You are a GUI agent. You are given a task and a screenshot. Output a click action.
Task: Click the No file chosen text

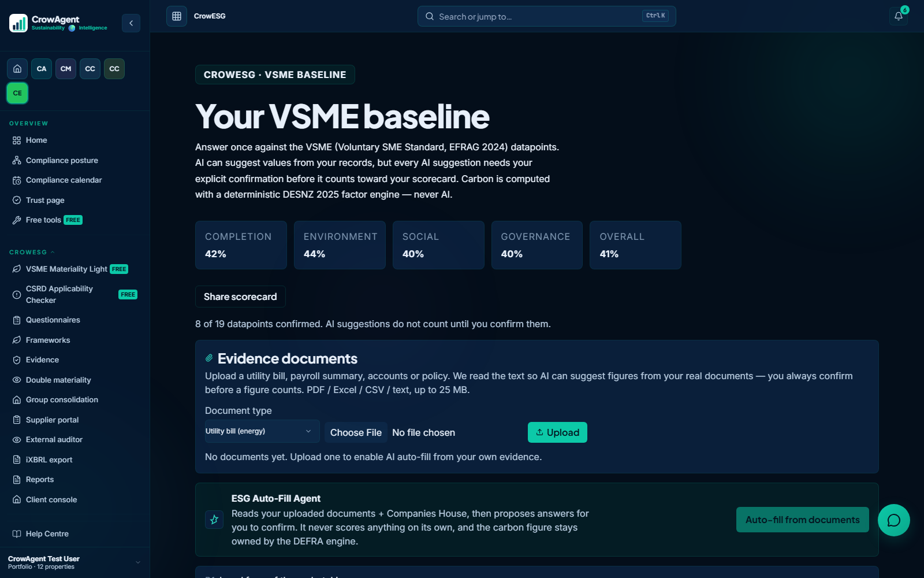click(423, 432)
